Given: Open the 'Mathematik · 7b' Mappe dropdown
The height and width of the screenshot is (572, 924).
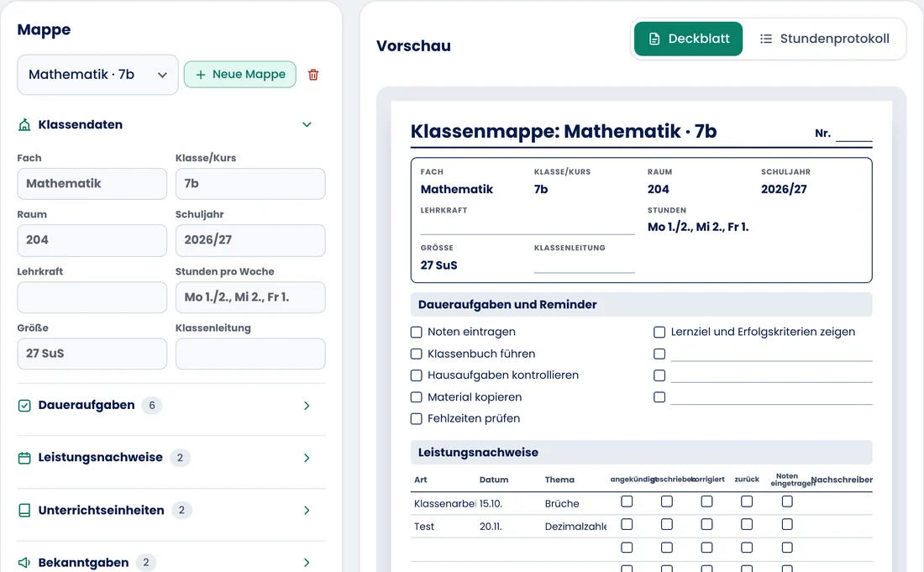Looking at the screenshot, I should pos(97,75).
